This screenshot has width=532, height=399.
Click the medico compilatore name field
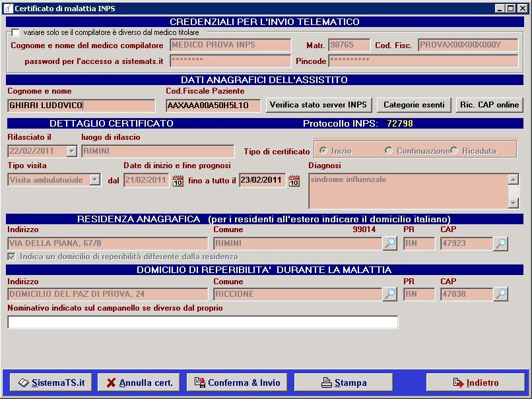click(x=230, y=45)
